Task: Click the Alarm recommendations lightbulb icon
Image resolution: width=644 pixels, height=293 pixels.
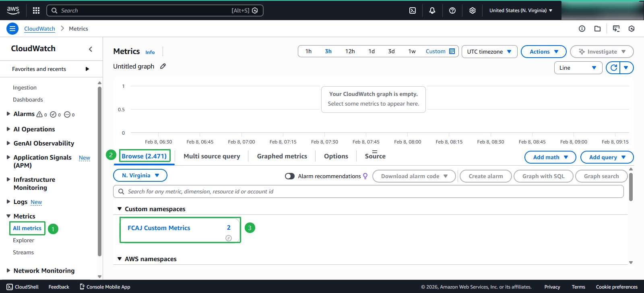Action: (365, 176)
